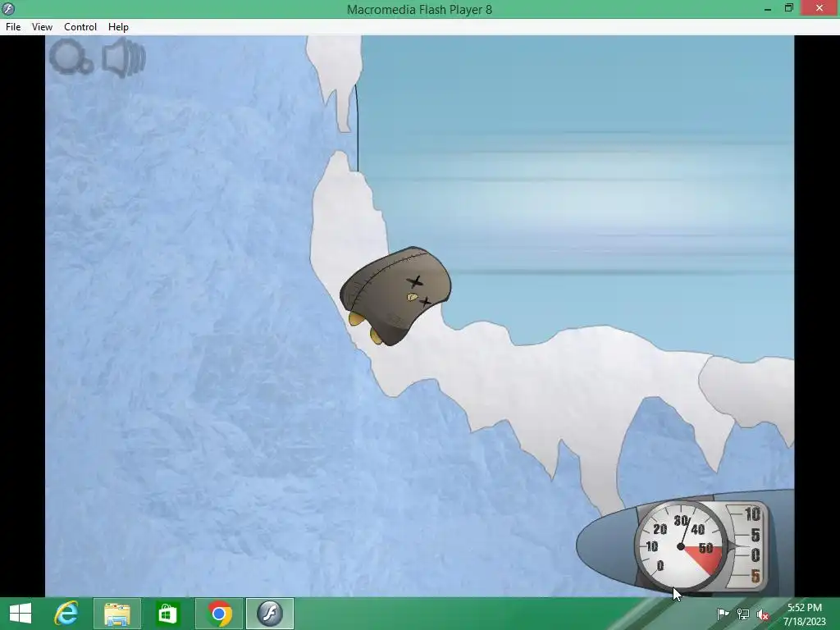Viewport: 840px width, 630px height.
Task: Click the Flash Player title bar icon
Action: [x=8, y=9]
